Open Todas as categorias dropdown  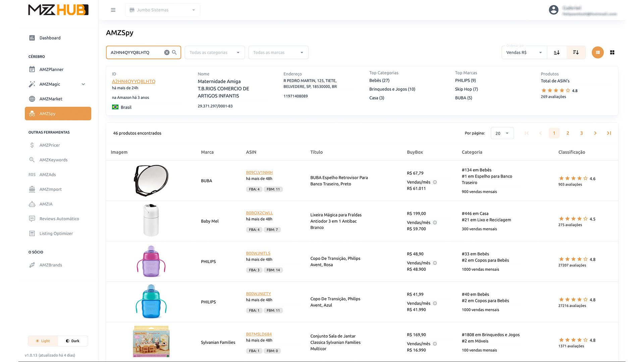(x=215, y=52)
